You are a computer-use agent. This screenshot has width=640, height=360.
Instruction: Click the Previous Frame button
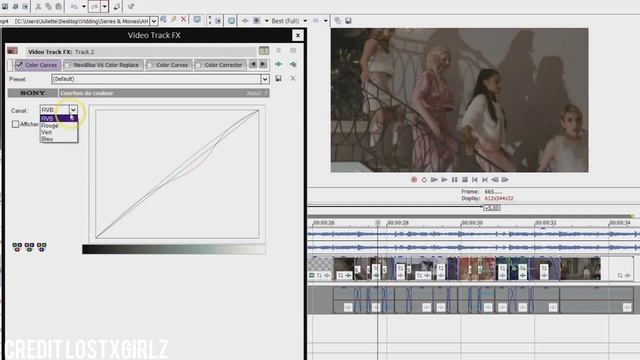tap(495, 180)
